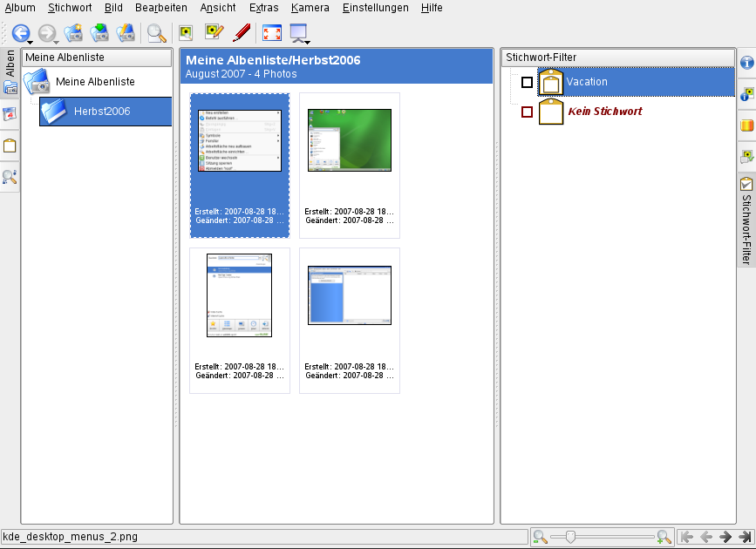
Task: Open the Back button history dropdown arrow
Action: (31, 43)
